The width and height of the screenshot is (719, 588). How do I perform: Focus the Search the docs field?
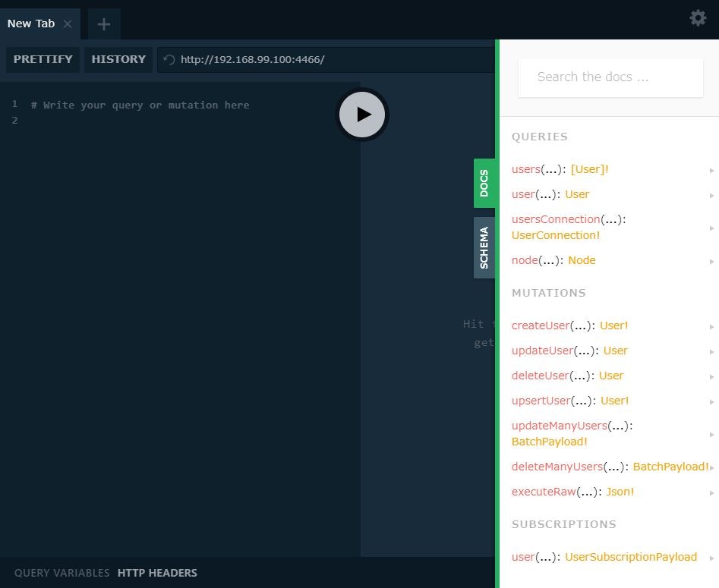pyautogui.click(x=610, y=77)
